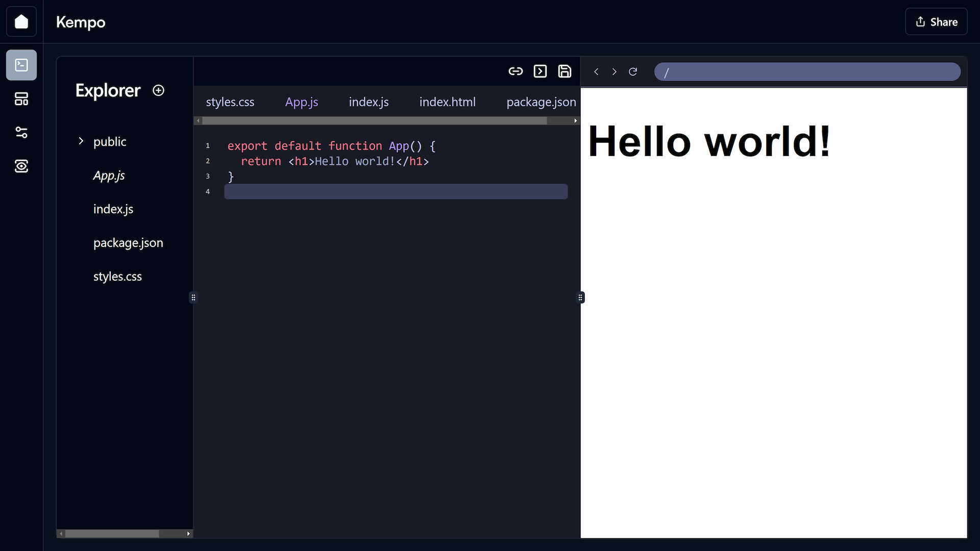
Task: Expand the public folder
Action: point(81,141)
